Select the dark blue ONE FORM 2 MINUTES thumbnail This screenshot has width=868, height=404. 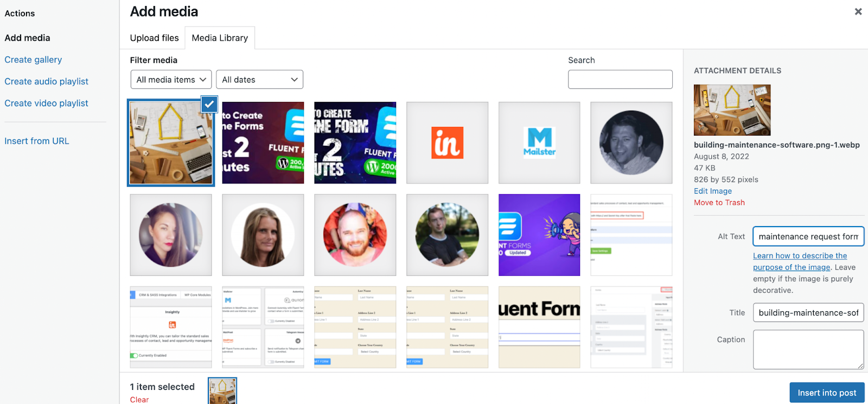coord(355,143)
